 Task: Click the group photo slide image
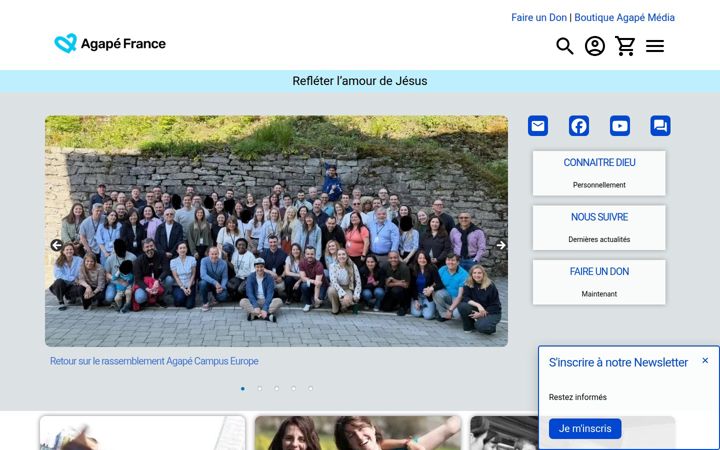pos(276,231)
